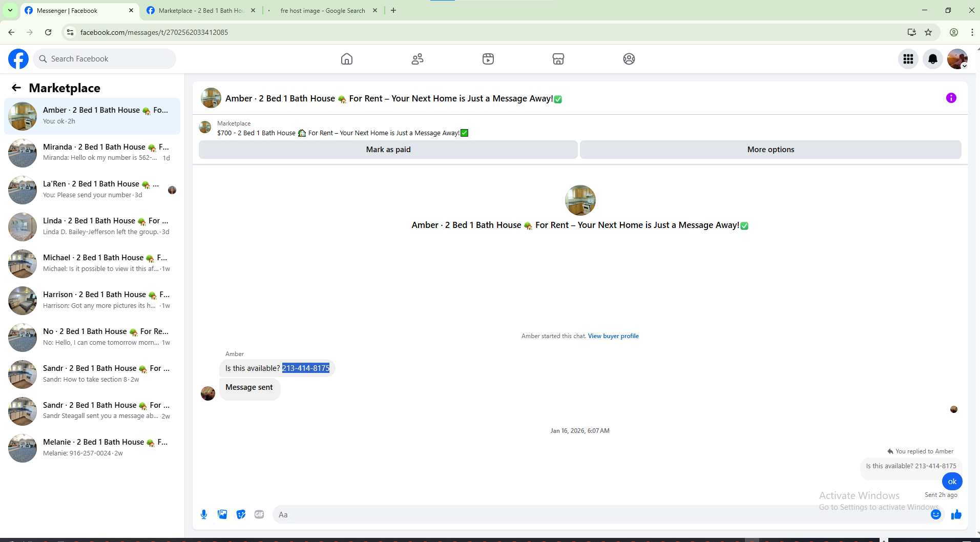Click the message input field Aa
Image resolution: width=980 pixels, height=542 pixels.
click(599, 514)
